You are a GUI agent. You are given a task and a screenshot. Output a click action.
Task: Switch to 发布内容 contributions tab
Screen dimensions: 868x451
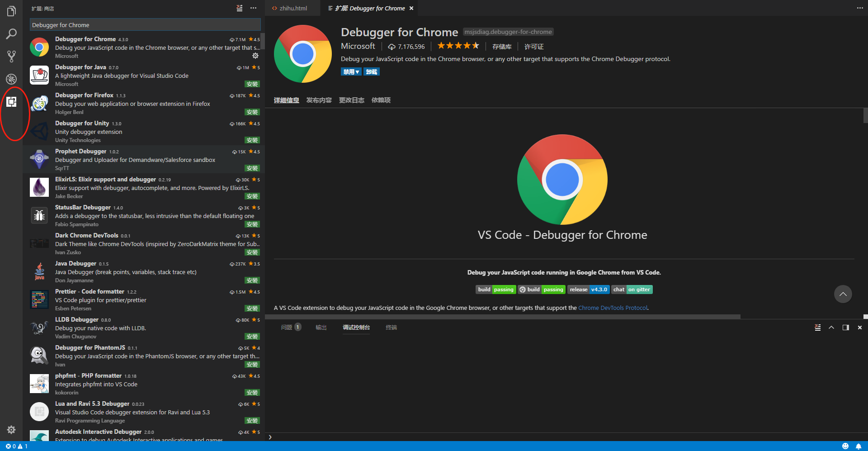click(319, 100)
